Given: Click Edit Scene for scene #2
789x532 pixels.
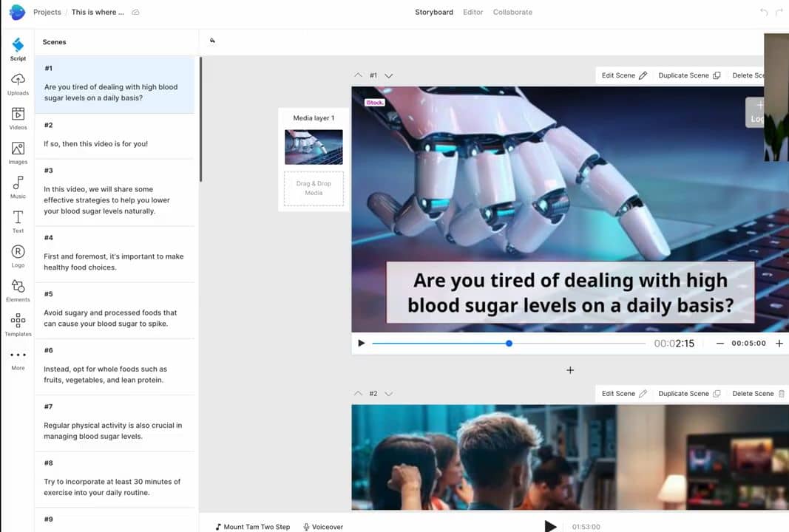Looking at the screenshot, I should pyautogui.click(x=623, y=394).
